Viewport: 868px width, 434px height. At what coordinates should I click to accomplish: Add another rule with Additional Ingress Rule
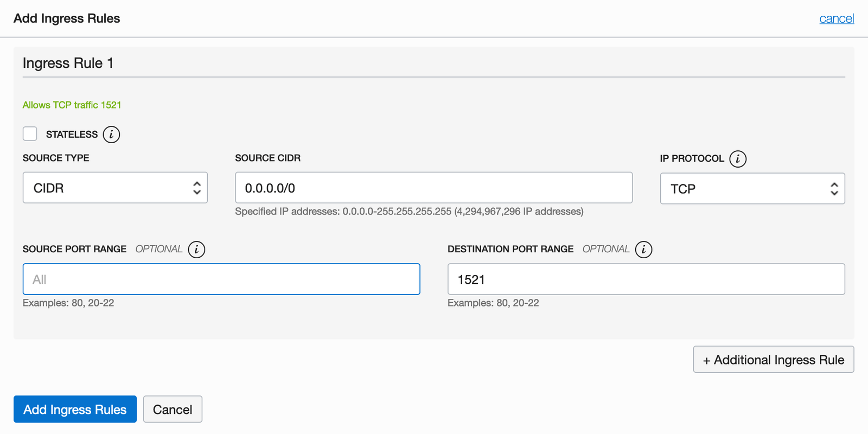pyautogui.click(x=773, y=360)
